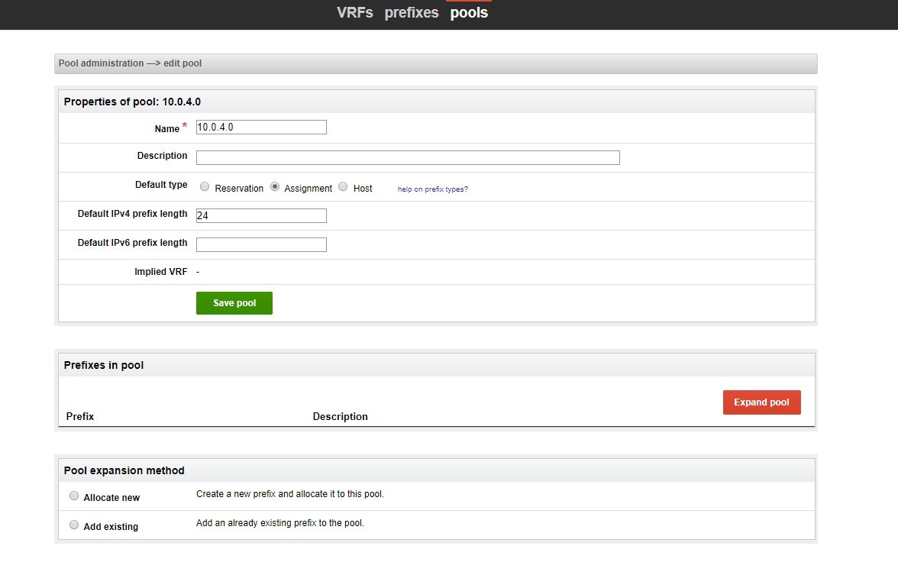Choose Allocate new expansion method
898x588 pixels.
pyautogui.click(x=74, y=495)
